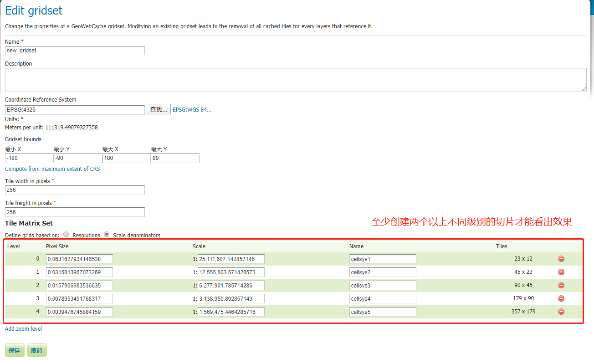This screenshot has width=594, height=364.
Task: Click the Scale column header
Action: tap(199, 246)
